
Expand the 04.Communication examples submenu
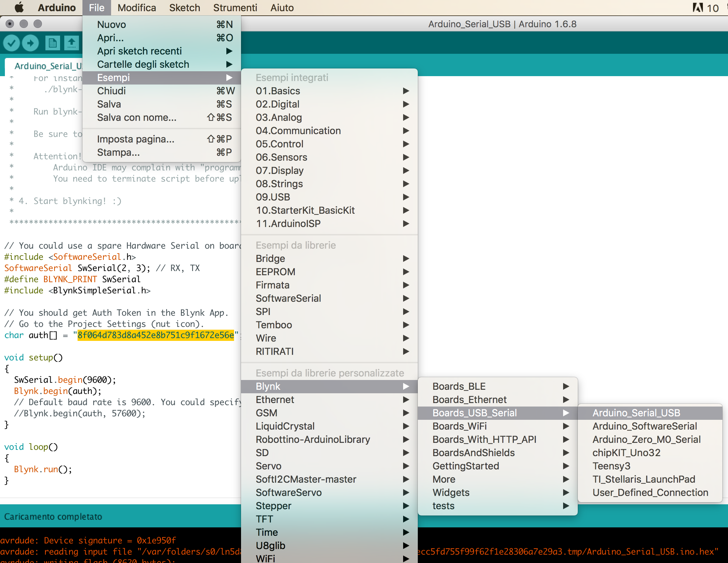tap(329, 131)
